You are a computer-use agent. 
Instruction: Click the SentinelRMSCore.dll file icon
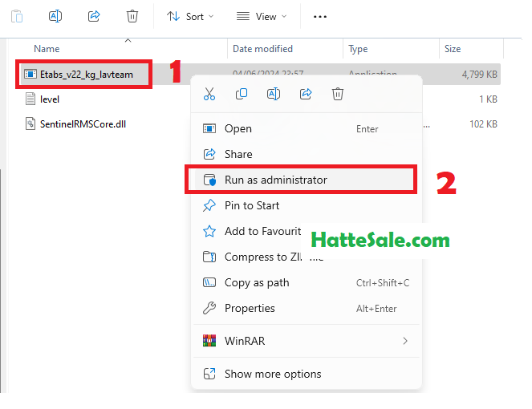(x=30, y=124)
